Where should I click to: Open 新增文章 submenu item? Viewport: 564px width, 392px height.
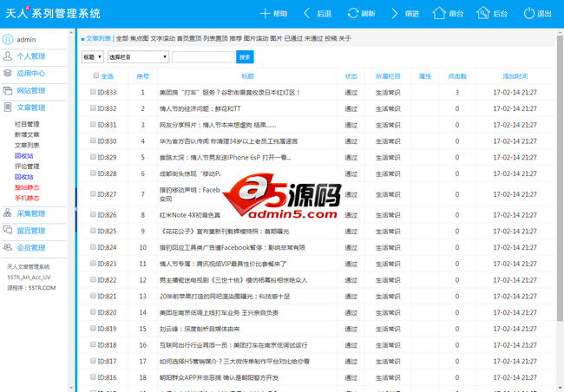27,134
